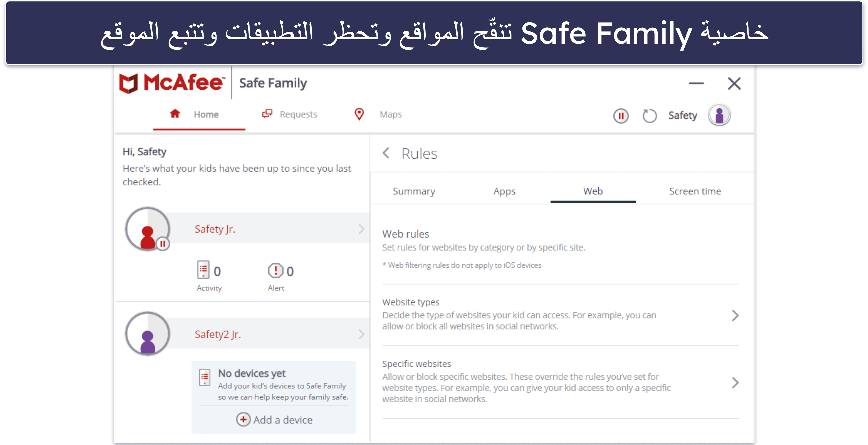Expand Safety2 Jr. row chevron
868x445 pixels.
tap(361, 334)
